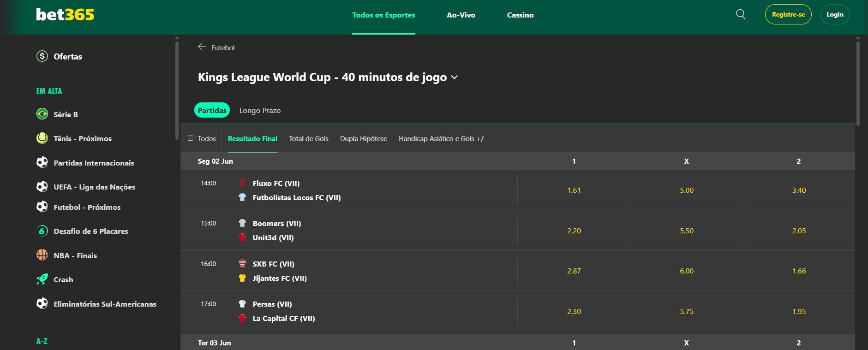
Task: Select the Série B Brazil flag icon
Action: [42, 114]
